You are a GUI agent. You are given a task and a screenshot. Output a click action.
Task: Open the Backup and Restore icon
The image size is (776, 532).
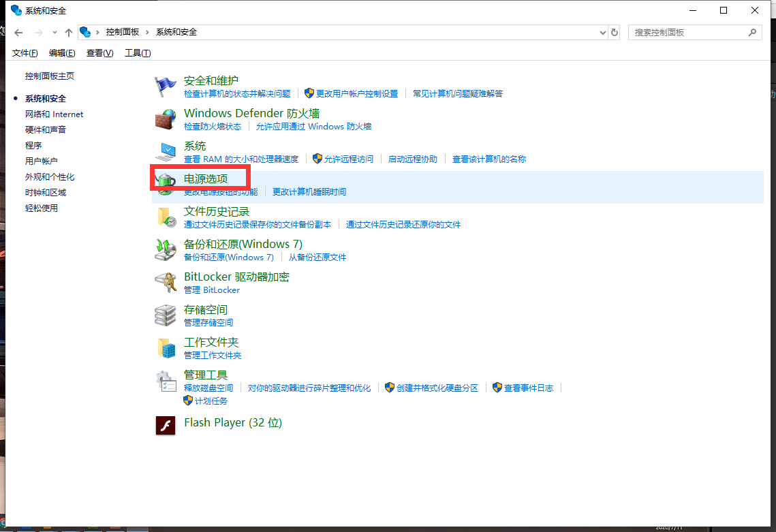pos(166,250)
